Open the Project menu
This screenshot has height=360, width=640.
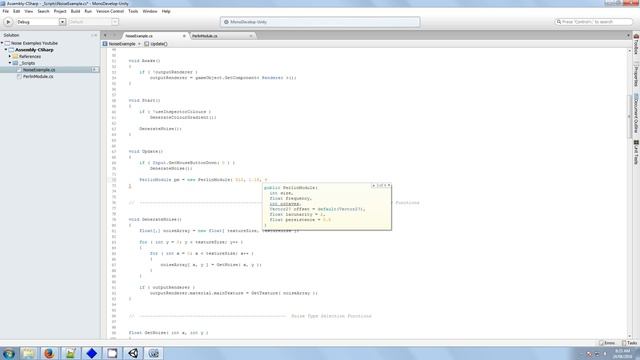point(60,11)
